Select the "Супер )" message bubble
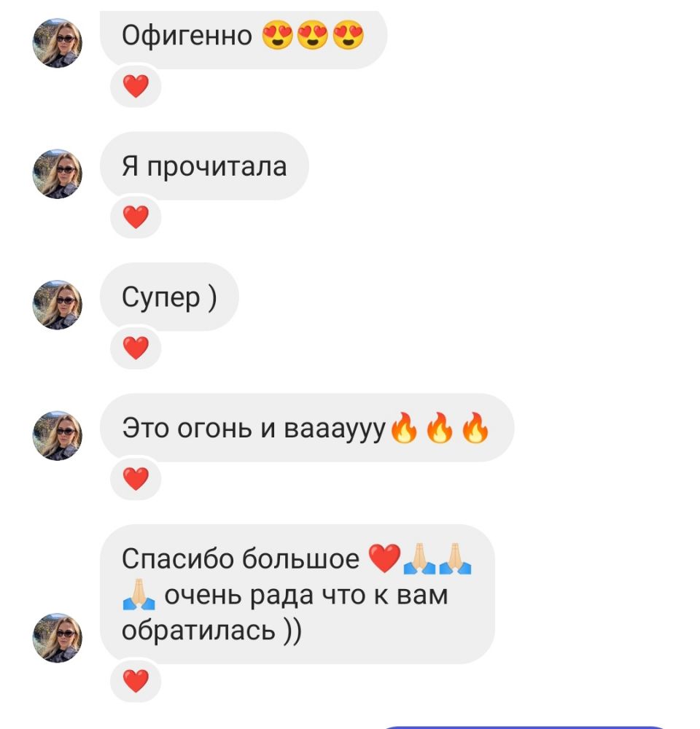The image size is (700, 729). tap(169, 297)
